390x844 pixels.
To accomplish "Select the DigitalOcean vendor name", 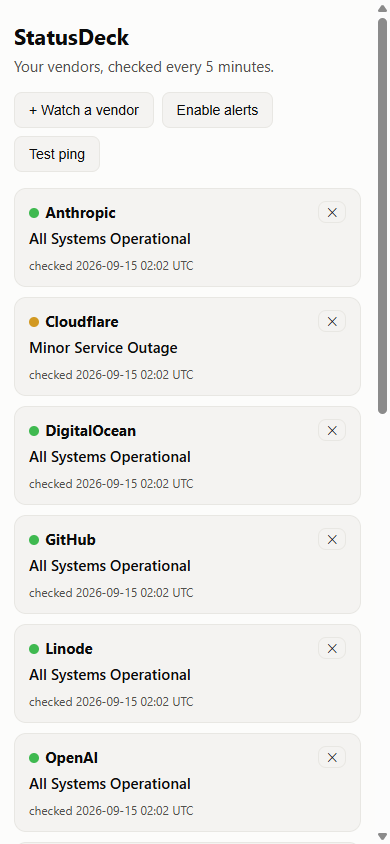I will (x=90, y=431).
